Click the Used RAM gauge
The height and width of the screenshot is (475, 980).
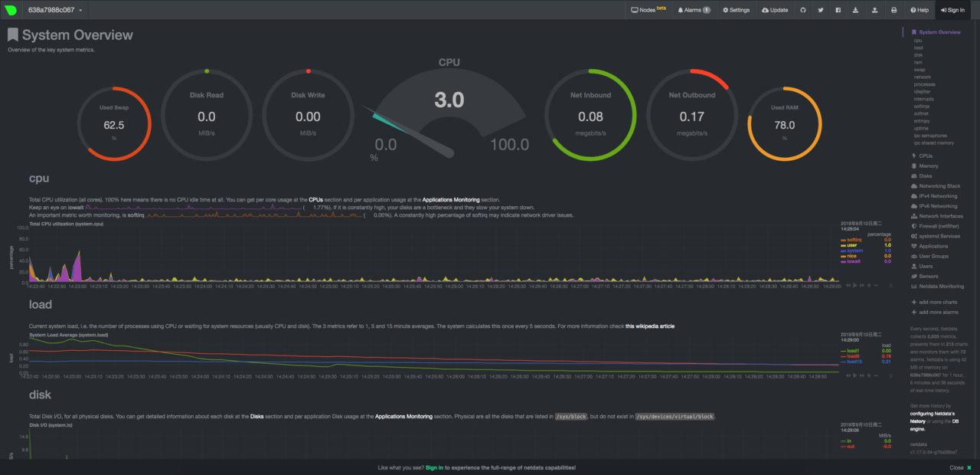(785, 123)
